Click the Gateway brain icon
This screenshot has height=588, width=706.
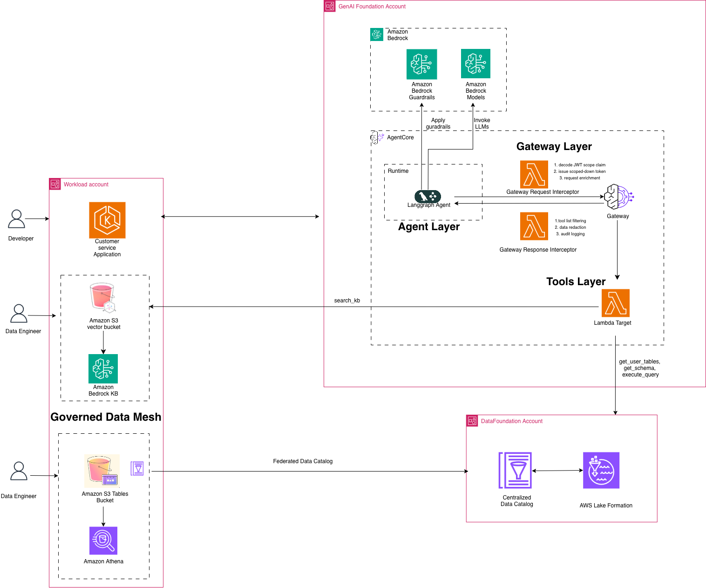tap(619, 197)
